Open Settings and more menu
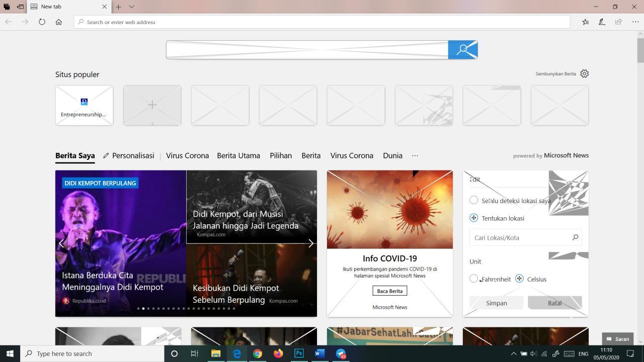Viewport: 644px width, 362px height. (x=635, y=22)
